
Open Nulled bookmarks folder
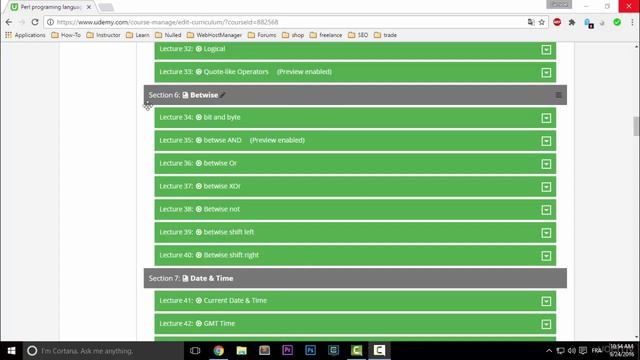(x=168, y=35)
